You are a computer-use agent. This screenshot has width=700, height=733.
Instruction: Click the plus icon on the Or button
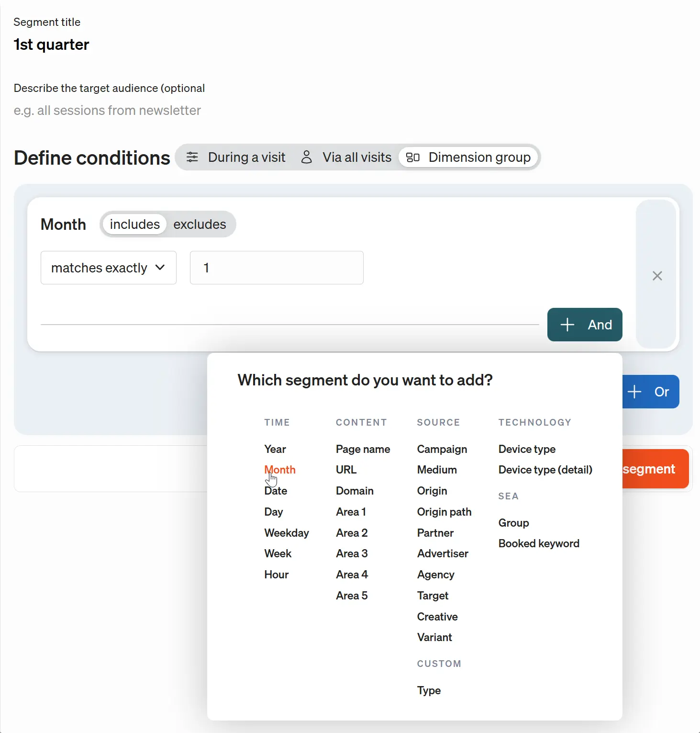click(634, 392)
